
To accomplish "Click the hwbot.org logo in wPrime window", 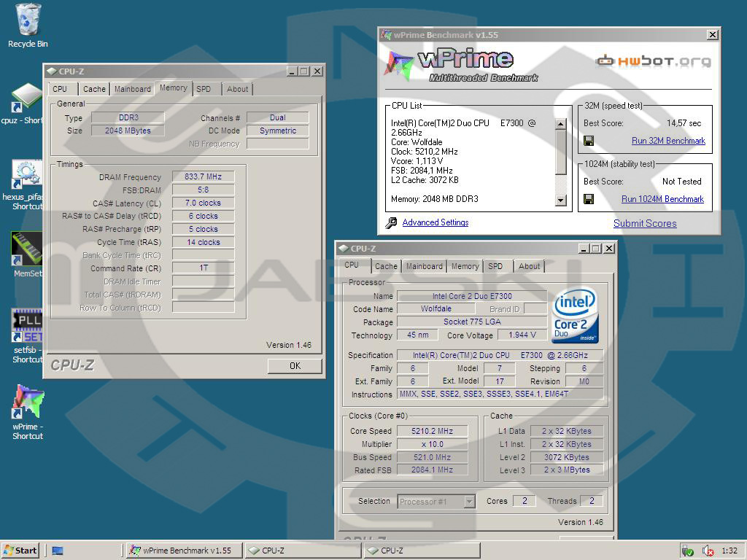I will [653, 61].
